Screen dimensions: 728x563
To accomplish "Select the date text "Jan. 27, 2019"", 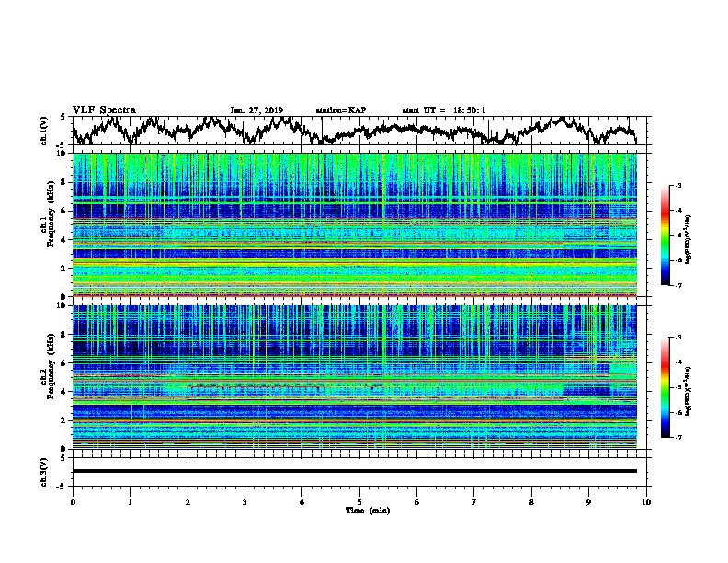I will [256, 110].
